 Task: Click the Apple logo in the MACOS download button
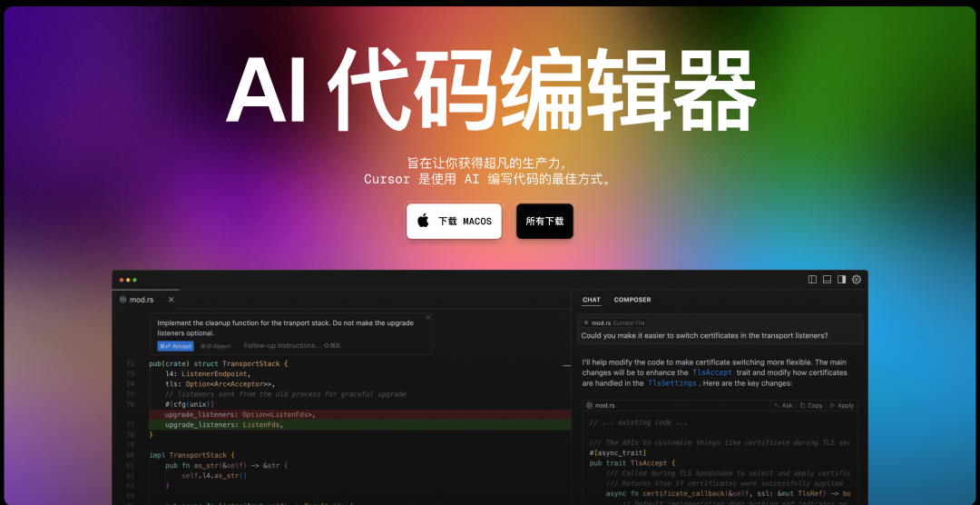point(423,221)
